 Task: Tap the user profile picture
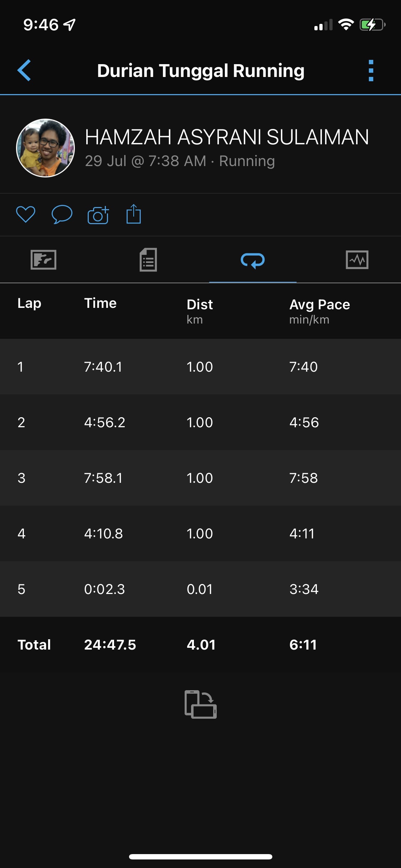tap(46, 148)
